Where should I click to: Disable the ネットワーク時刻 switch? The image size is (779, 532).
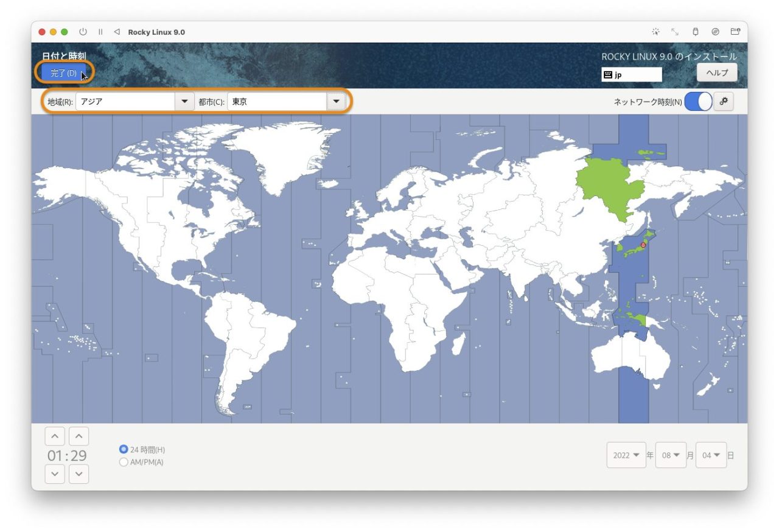point(697,102)
